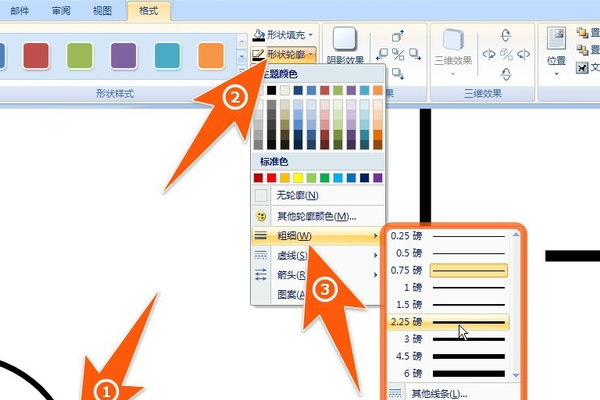The image size is (600, 400).
Task: Nudge shadow up icon
Action: tap(398, 36)
